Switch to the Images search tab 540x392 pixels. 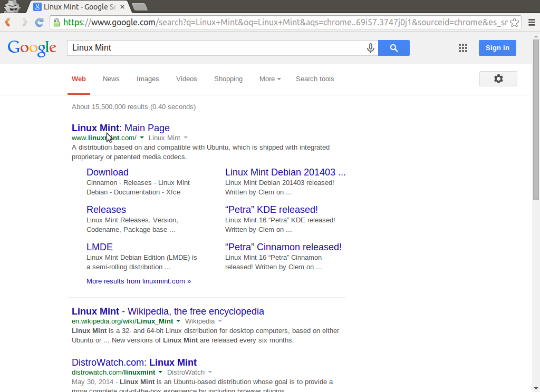147,79
